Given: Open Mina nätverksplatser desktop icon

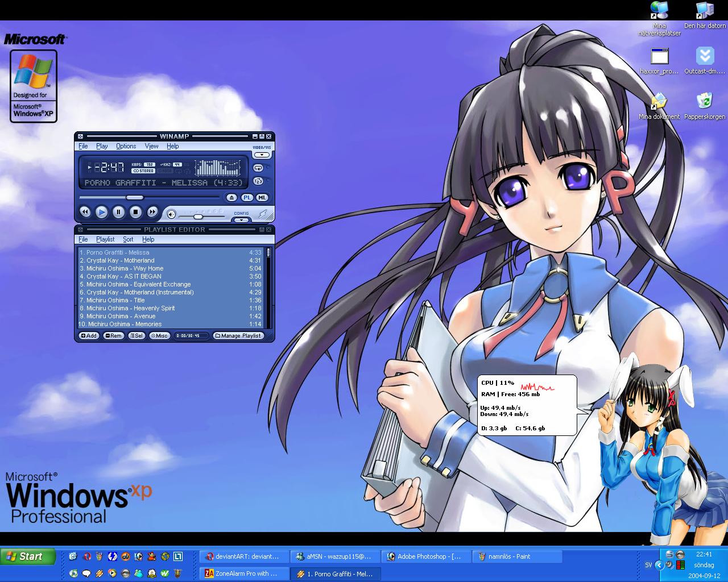Looking at the screenshot, I should point(659,19).
